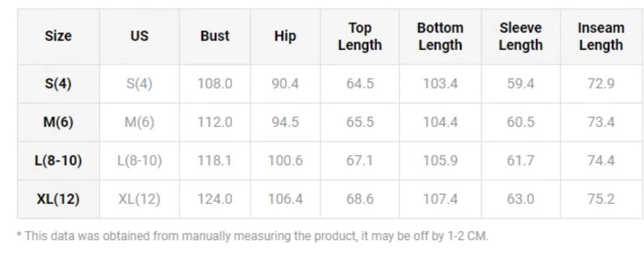Click the 75.2 inseam length cell
The image size is (644, 258).
pyautogui.click(x=601, y=199)
